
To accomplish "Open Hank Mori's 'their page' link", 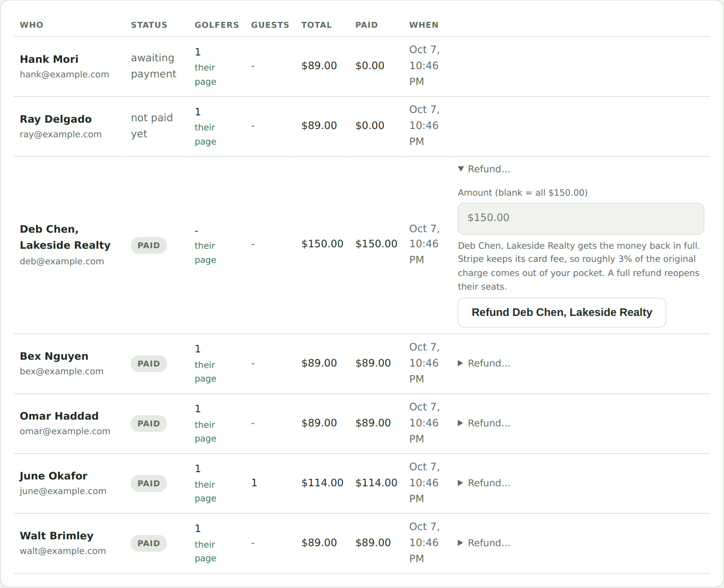I will 205,74.
